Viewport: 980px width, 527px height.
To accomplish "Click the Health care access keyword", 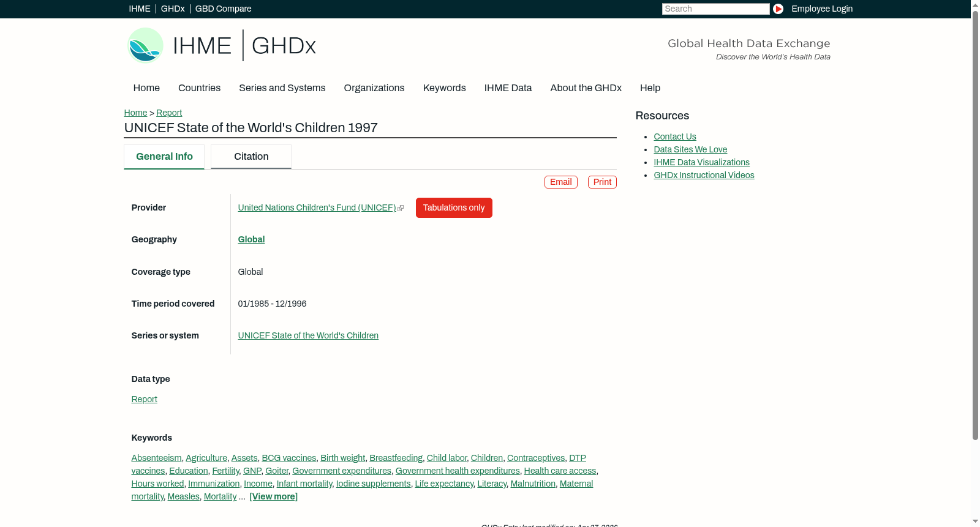I will pyautogui.click(x=560, y=471).
